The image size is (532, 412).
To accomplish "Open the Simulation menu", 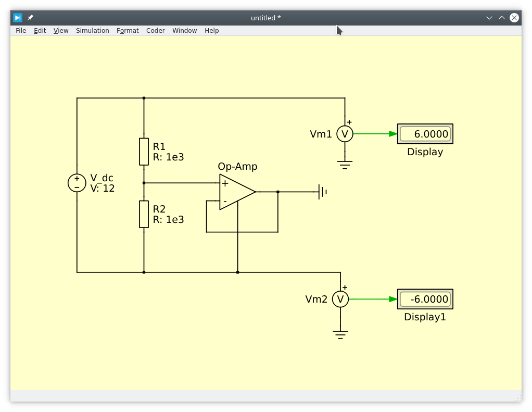I will tap(93, 31).
